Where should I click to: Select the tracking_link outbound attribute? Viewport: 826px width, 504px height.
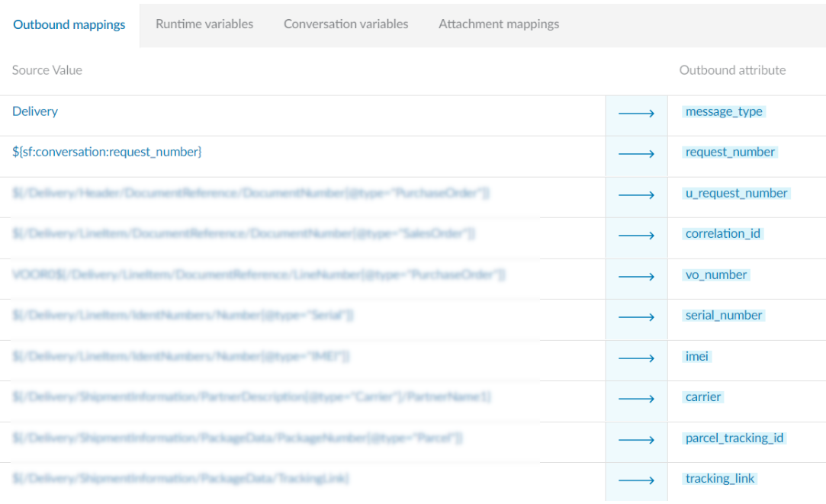coord(719,478)
